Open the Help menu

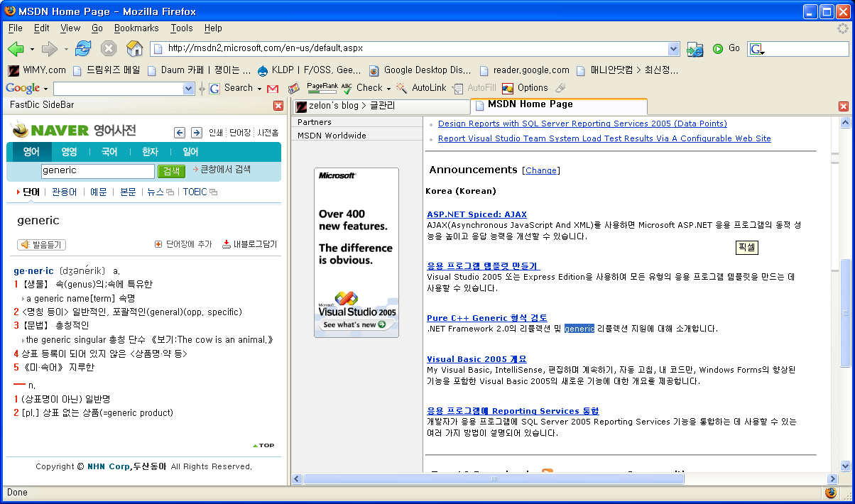(213, 28)
